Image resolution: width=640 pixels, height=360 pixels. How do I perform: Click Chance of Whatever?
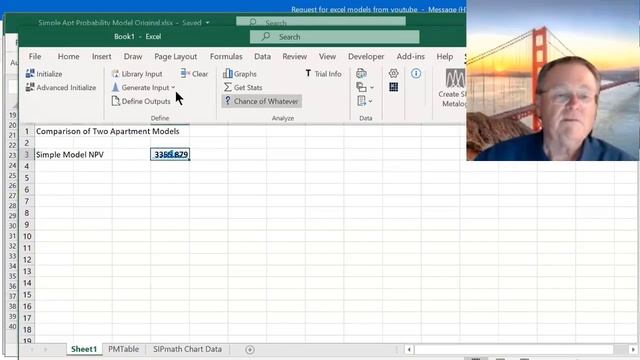click(x=261, y=101)
